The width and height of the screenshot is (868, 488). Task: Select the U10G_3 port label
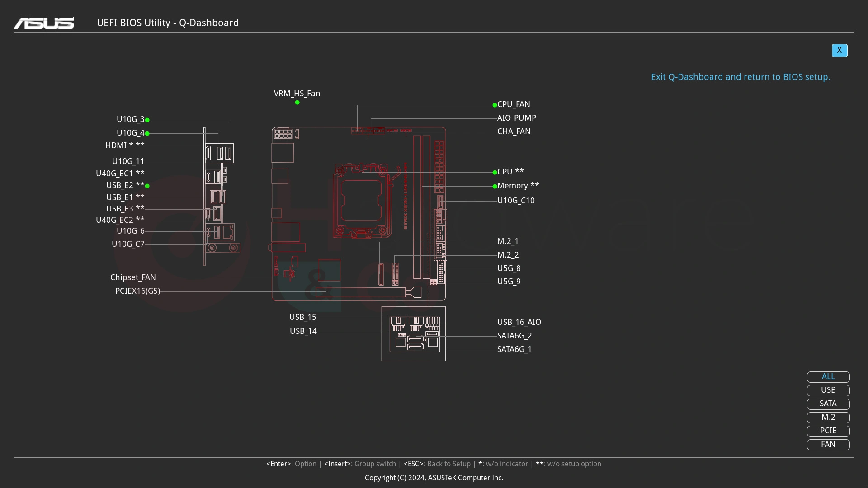(x=131, y=119)
